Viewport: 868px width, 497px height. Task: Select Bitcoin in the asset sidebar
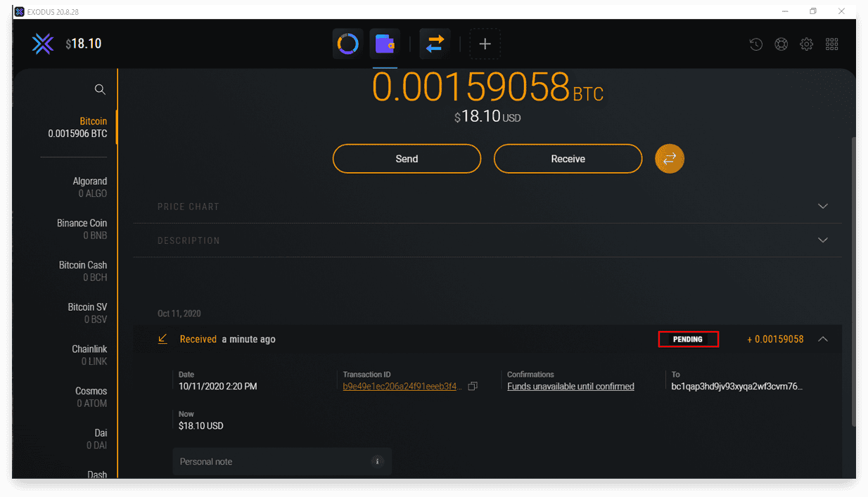tap(77, 127)
